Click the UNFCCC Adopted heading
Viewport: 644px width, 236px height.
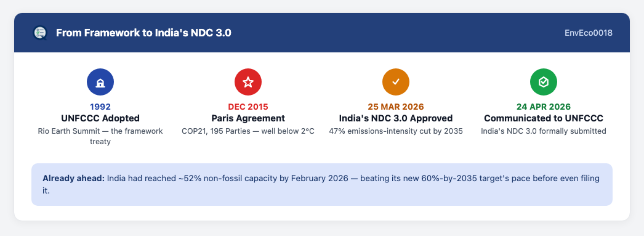pos(100,118)
